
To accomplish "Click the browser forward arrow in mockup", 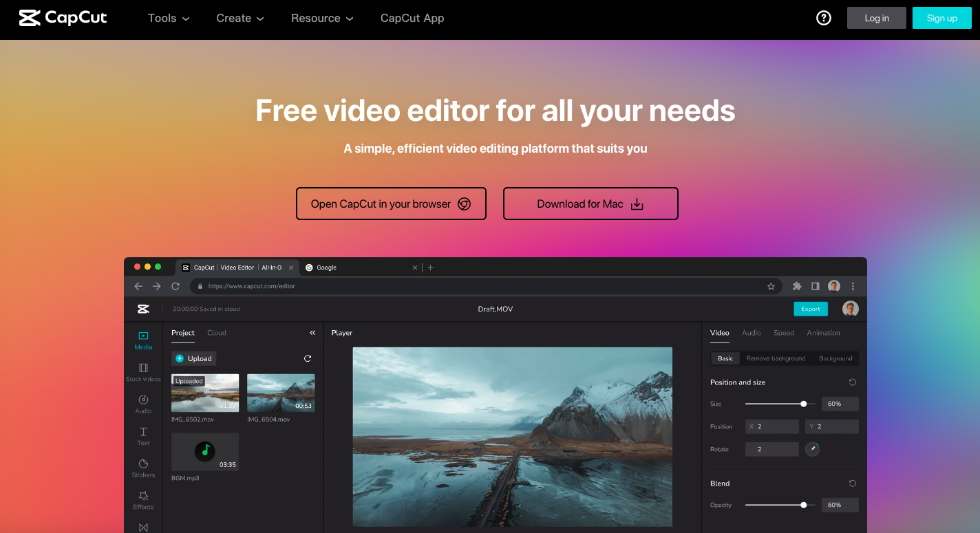I will [x=157, y=286].
